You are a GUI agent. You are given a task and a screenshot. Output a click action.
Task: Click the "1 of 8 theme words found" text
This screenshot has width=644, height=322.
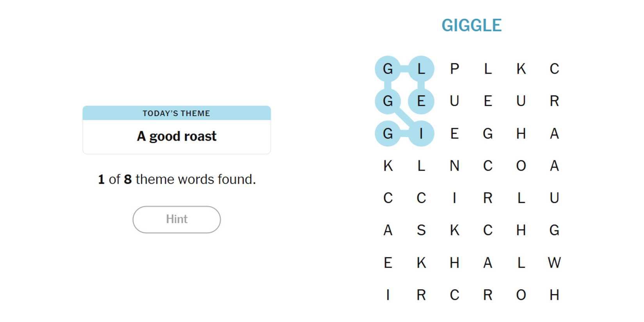176,180
